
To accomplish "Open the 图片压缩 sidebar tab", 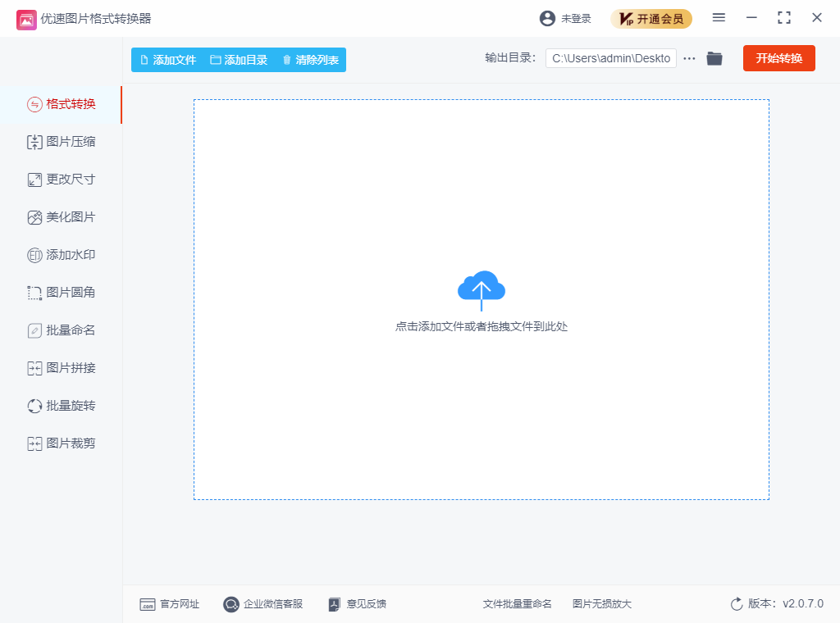I will pyautogui.click(x=61, y=142).
